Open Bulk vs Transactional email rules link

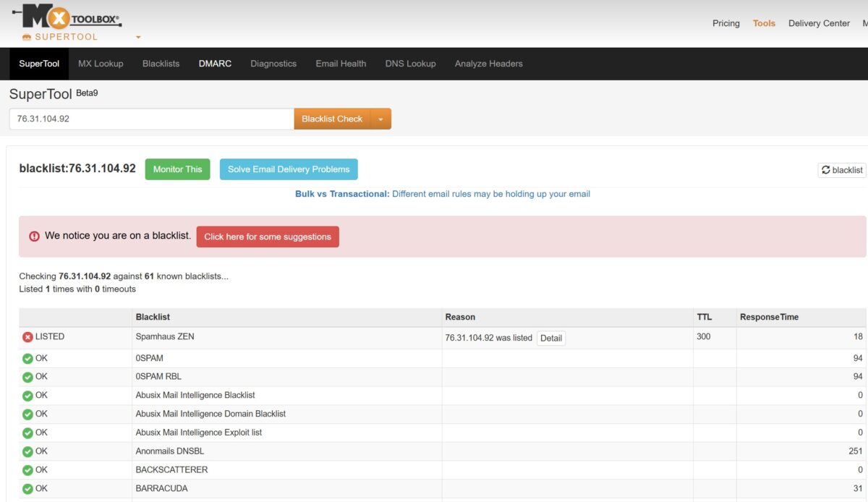click(x=443, y=194)
